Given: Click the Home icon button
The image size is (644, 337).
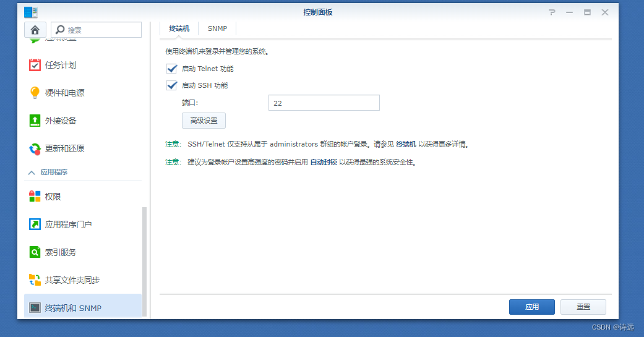Looking at the screenshot, I should pos(35,30).
